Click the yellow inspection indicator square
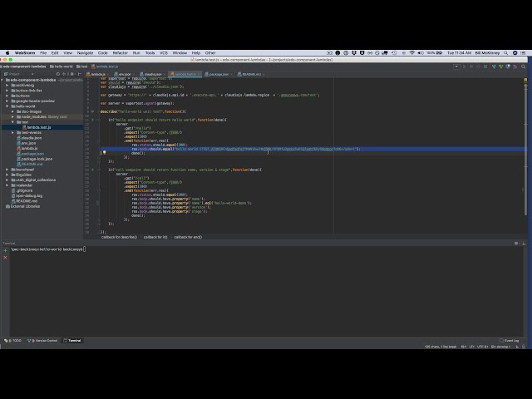 point(525,80)
